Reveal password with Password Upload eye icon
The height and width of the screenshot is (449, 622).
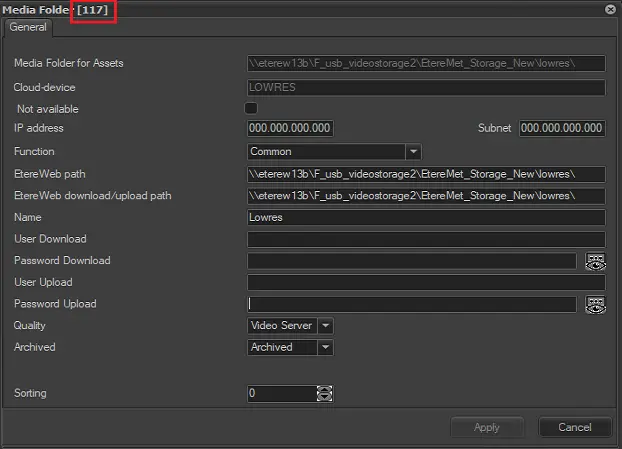596,304
